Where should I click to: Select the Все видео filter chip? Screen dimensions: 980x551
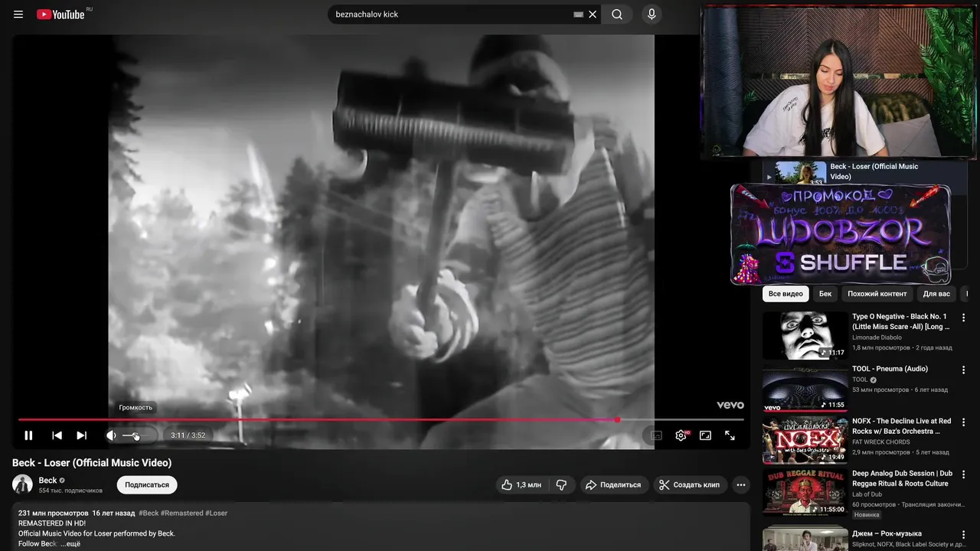click(x=786, y=294)
